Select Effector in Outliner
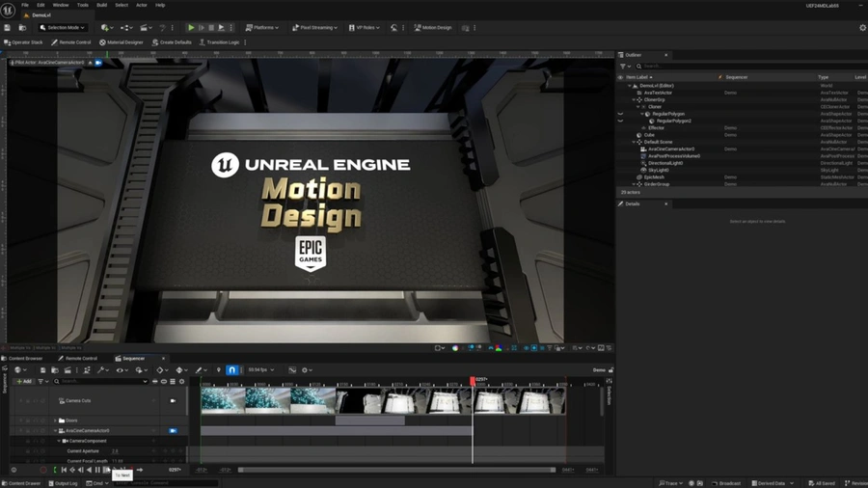Viewport: 868px width, 488px height. [x=656, y=128]
